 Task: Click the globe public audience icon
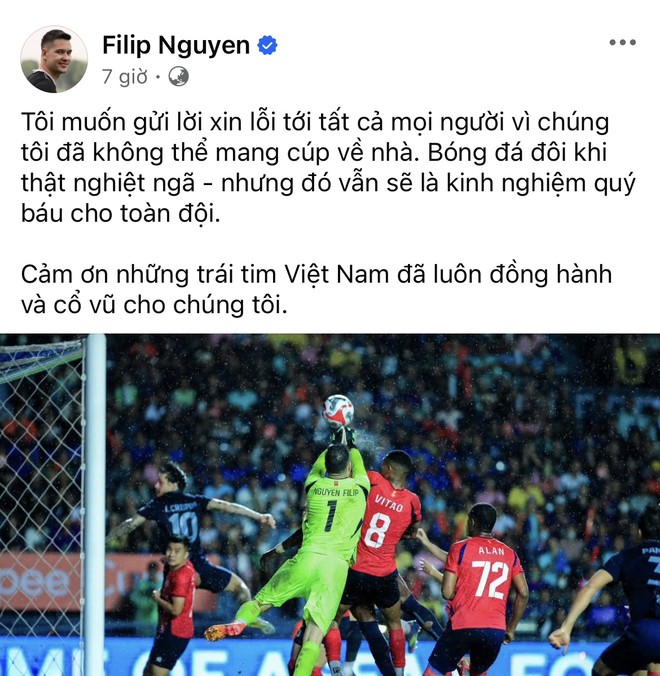tap(178, 77)
